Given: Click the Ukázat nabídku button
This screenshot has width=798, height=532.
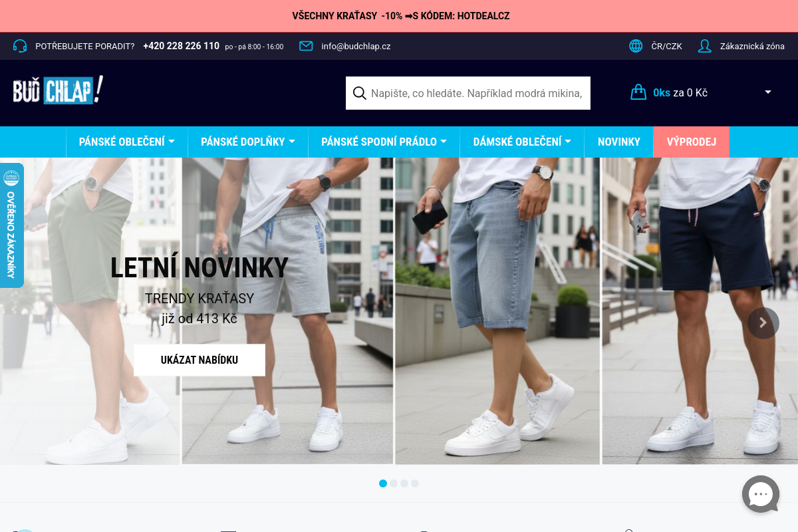Looking at the screenshot, I should coord(199,360).
